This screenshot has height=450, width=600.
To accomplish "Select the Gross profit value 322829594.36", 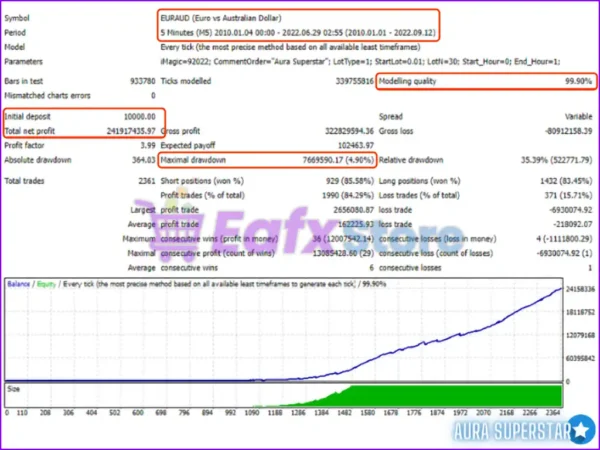I will 349,131.
